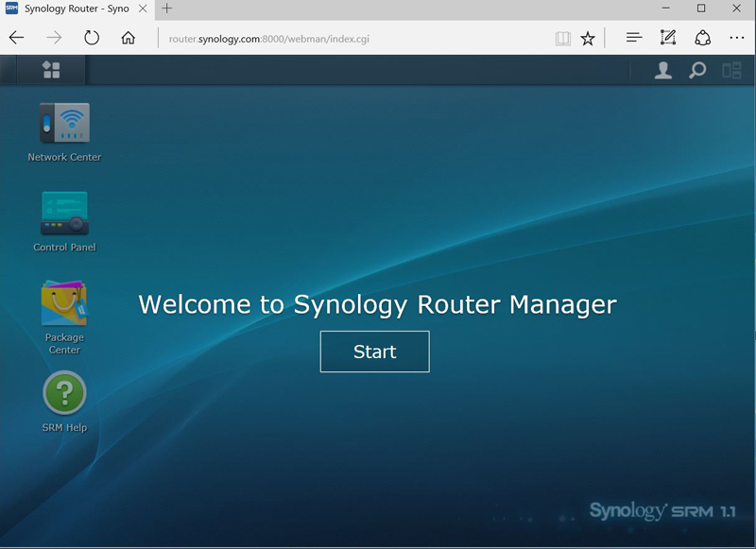Viewport: 756px width, 549px height.
Task: Open the Control Panel desktop icon
Action: 64,213
